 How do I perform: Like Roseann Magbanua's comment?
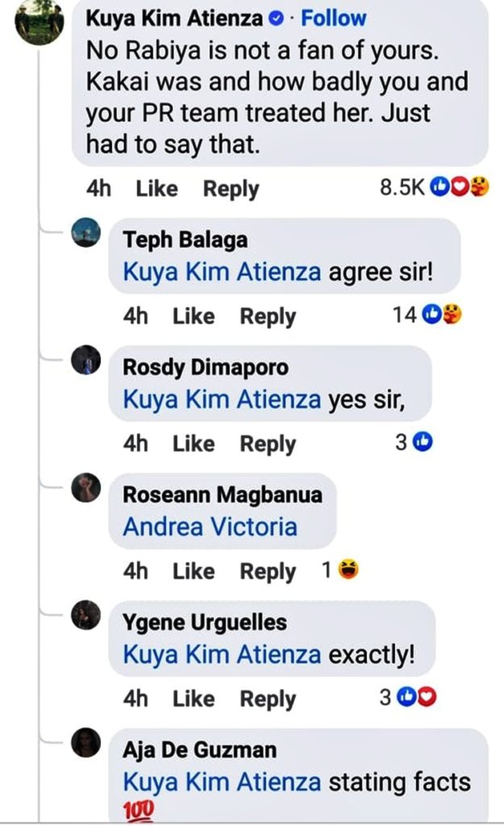coord(194,571)
